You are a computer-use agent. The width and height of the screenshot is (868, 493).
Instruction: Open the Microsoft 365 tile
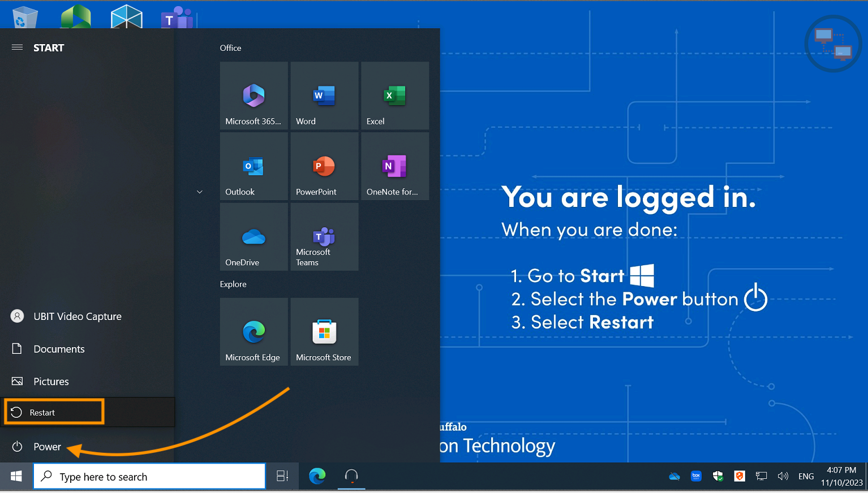tap(253, 96)
